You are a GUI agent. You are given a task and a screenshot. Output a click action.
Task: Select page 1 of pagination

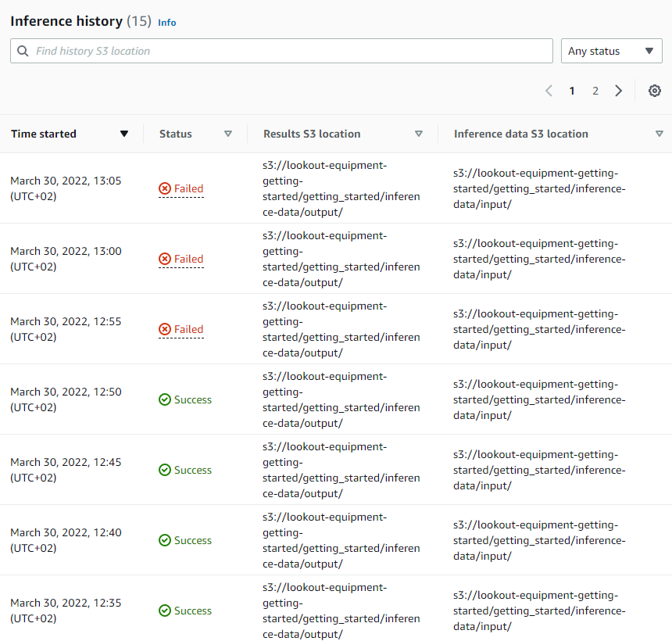coord(572,91)
